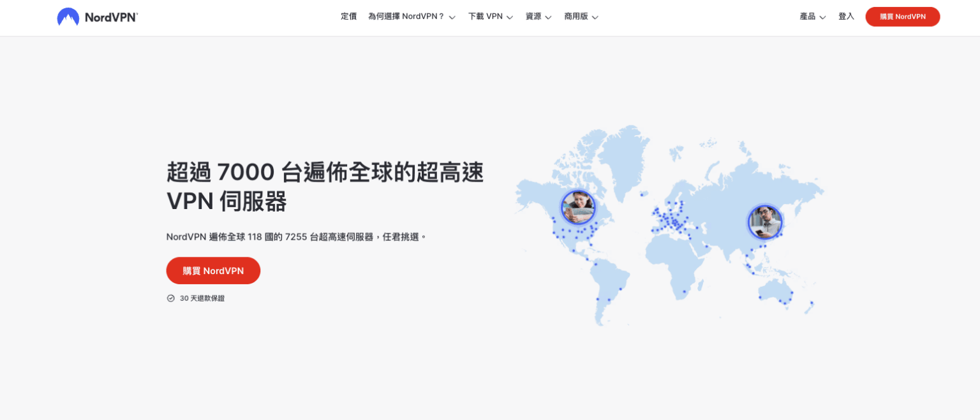The image size is (980, 420).
Task: Click the 30 天退款保證 guarantee text
Action: pyautogui.click(x=202, y=298)
